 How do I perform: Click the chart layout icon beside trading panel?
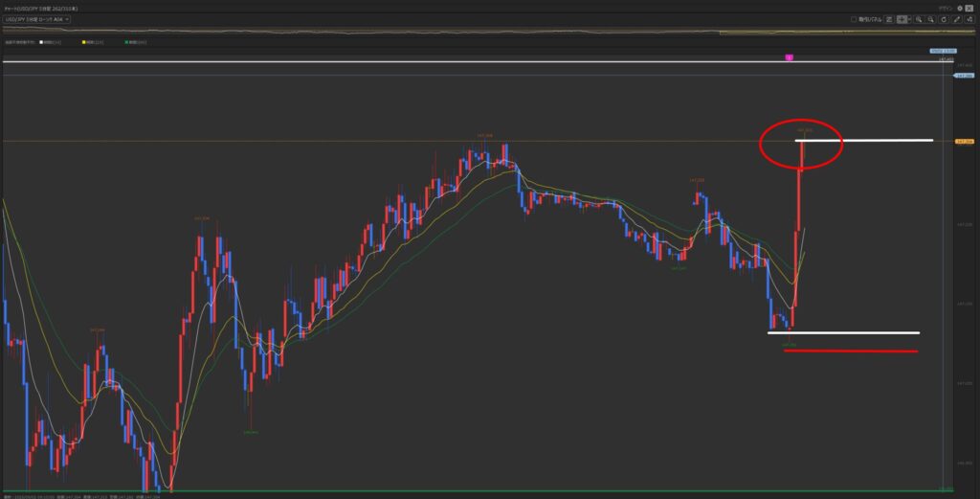pos(889,19)
